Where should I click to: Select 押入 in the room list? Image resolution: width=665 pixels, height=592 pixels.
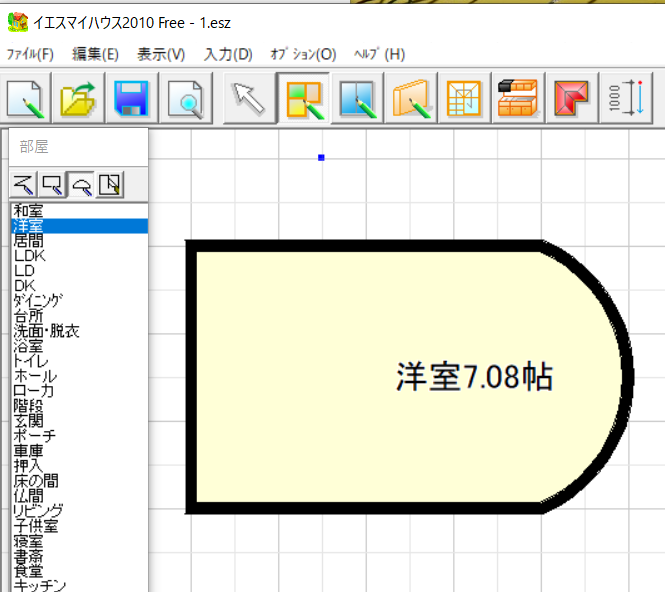point(79,466)
